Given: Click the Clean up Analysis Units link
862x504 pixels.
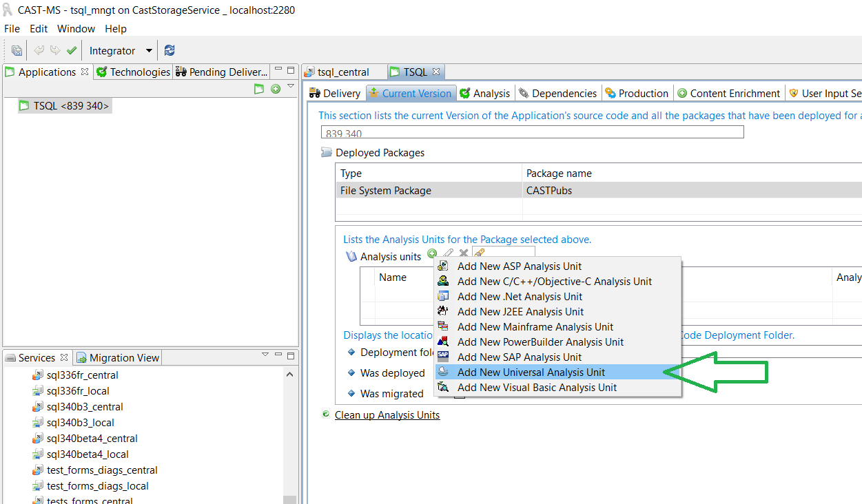Looking at the screenshot, I should pyautogui.click(x=387, y=415).
